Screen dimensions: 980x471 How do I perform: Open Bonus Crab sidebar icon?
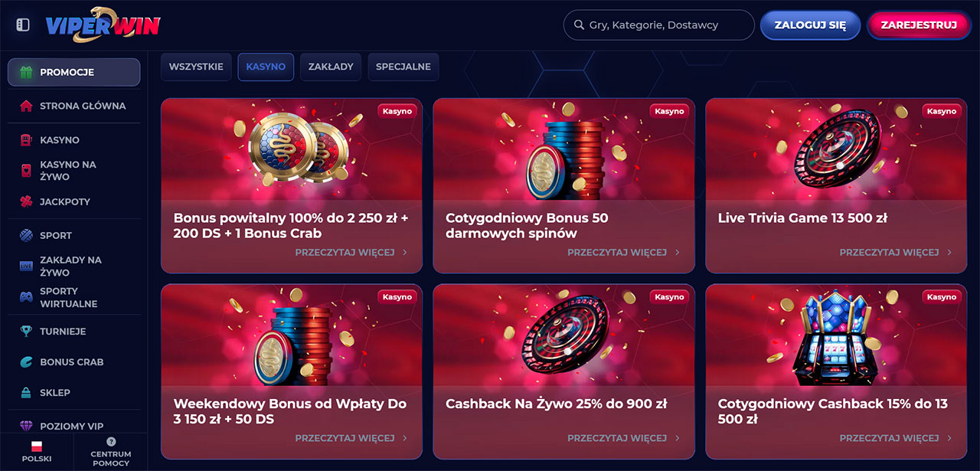click(x=26, y=361)
